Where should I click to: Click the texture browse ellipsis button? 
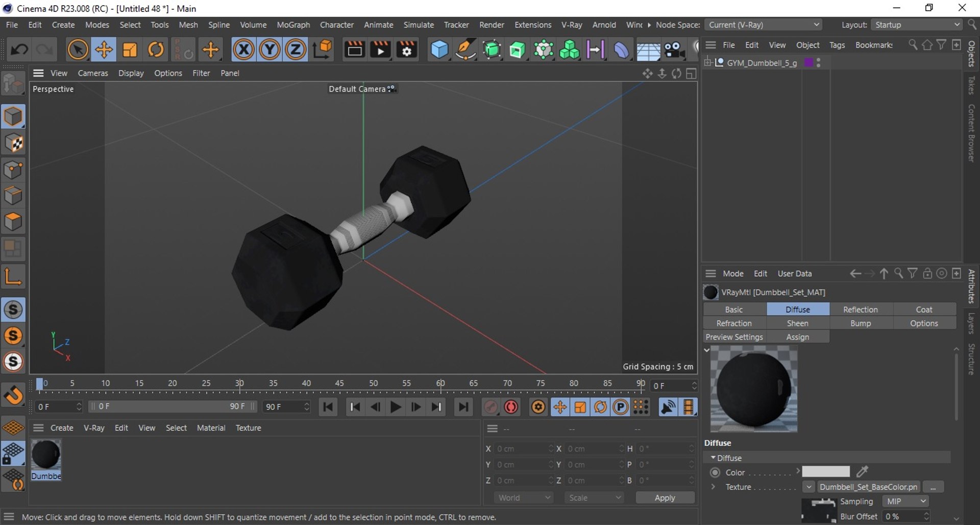click(933, 487)
